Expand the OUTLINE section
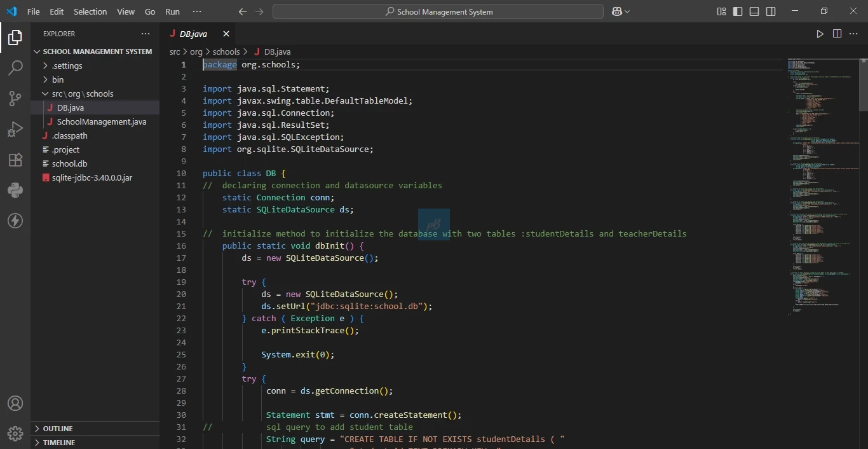Image resolution: width=868 pixels, height=449 pixels. [x=58, y=429]
